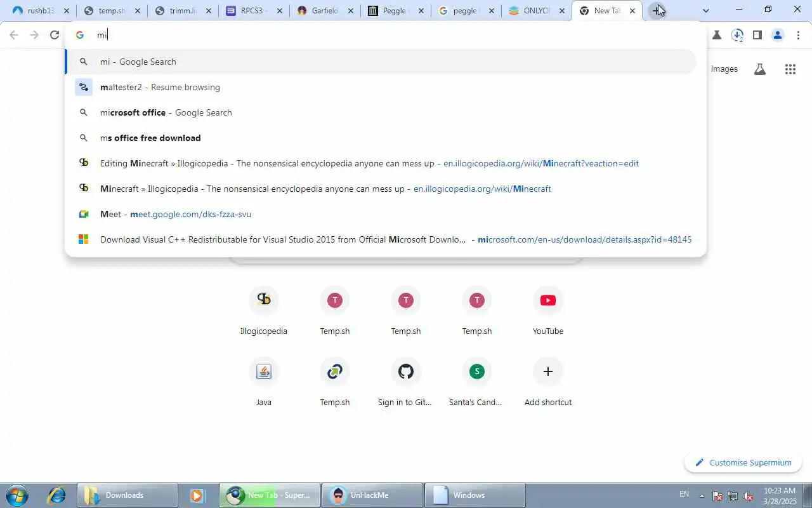Open the Downloads folder taskbar button
812x508 pixels.
point(128,495)
